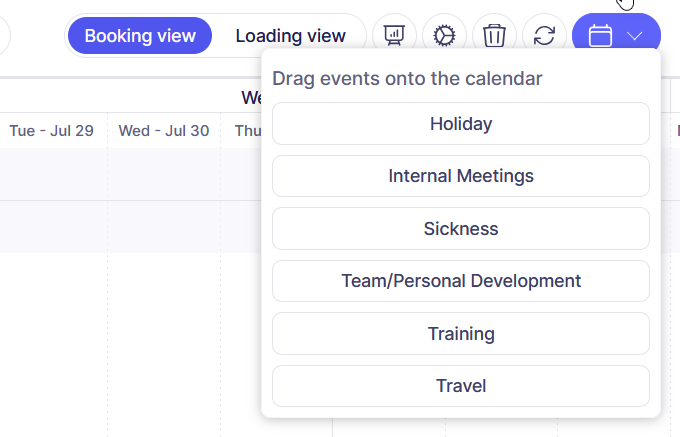Click the first-row cell under Wed - Jul 30
680x437 pixels.
click(164, 174)
